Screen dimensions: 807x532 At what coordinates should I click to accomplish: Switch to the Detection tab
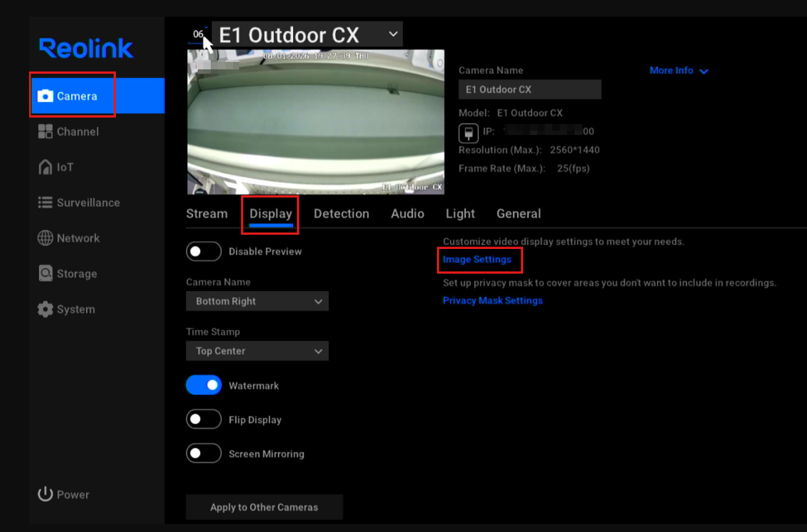point(342,213)
